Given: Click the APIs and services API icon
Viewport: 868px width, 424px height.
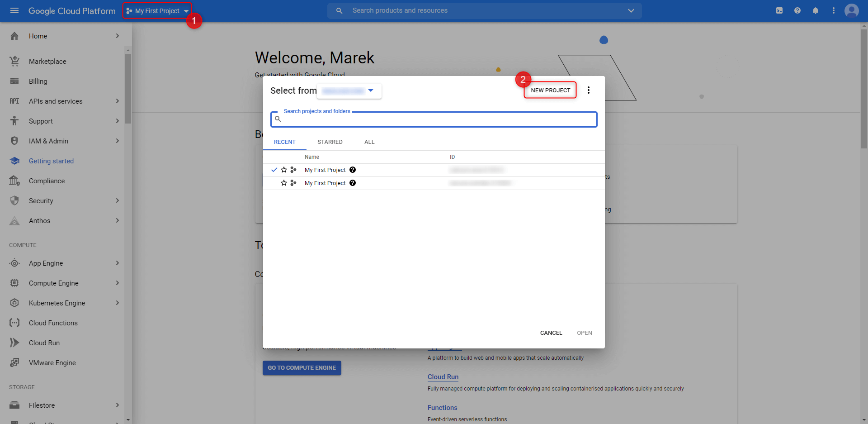Looking at the screenshot, I should coord(14,101).
